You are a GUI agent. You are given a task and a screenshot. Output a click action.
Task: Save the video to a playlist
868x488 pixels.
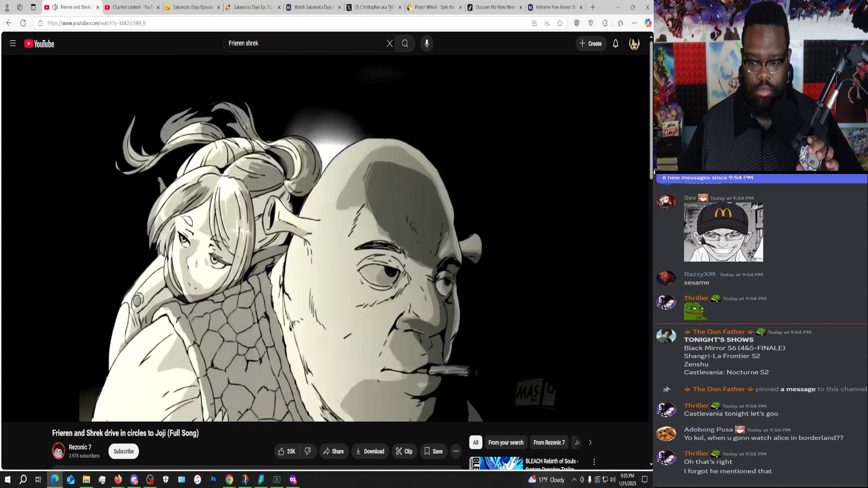coord(433,451)
